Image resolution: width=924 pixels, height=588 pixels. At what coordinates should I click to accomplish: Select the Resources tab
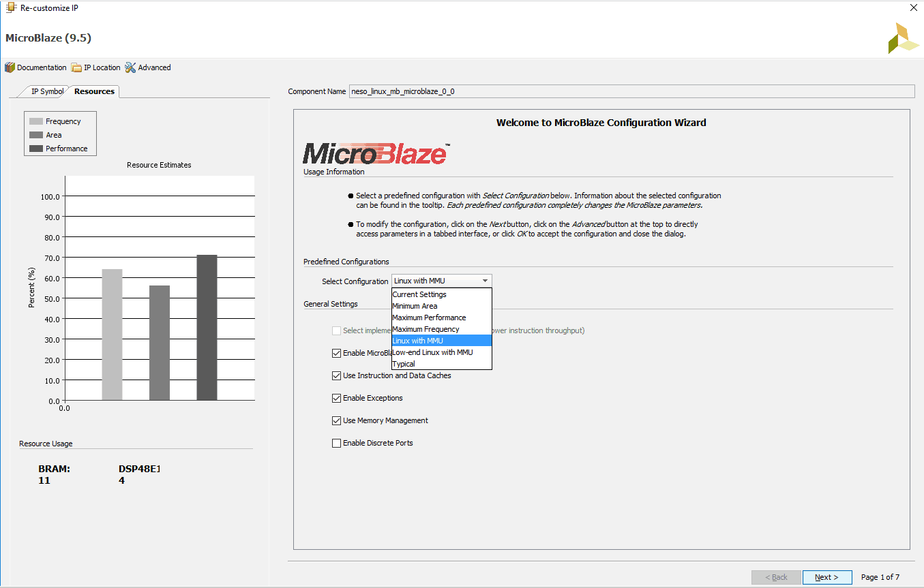pyautogui.click(x=94, y=91)
